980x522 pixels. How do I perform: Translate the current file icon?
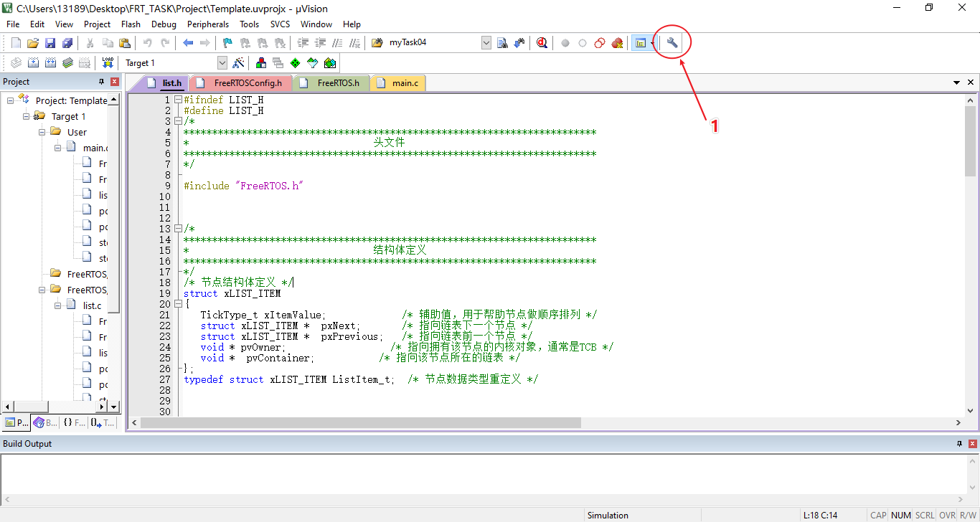pos(15,63)
